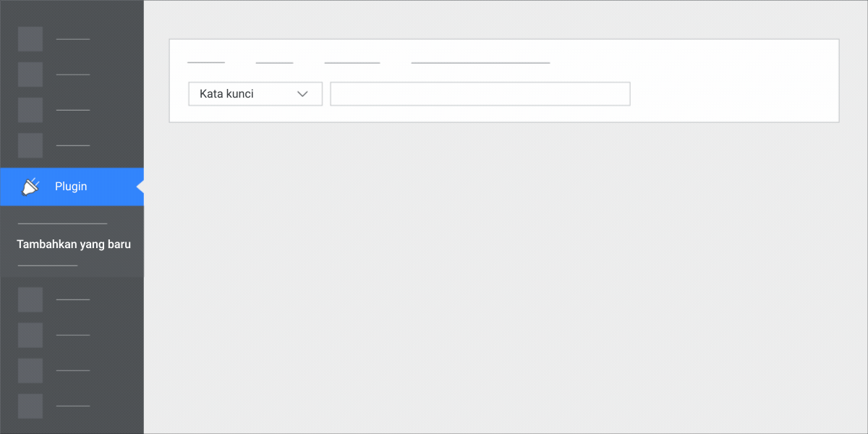The height and width of the screenshot is (434, 868).
Task: Open the Kata kunci dropdown
Action: (x=255, y=93)
